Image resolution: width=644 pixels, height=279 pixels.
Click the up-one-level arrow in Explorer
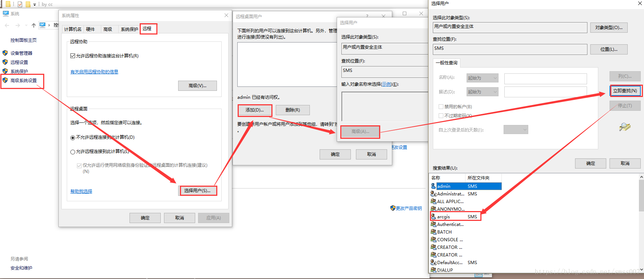point(34,25)
